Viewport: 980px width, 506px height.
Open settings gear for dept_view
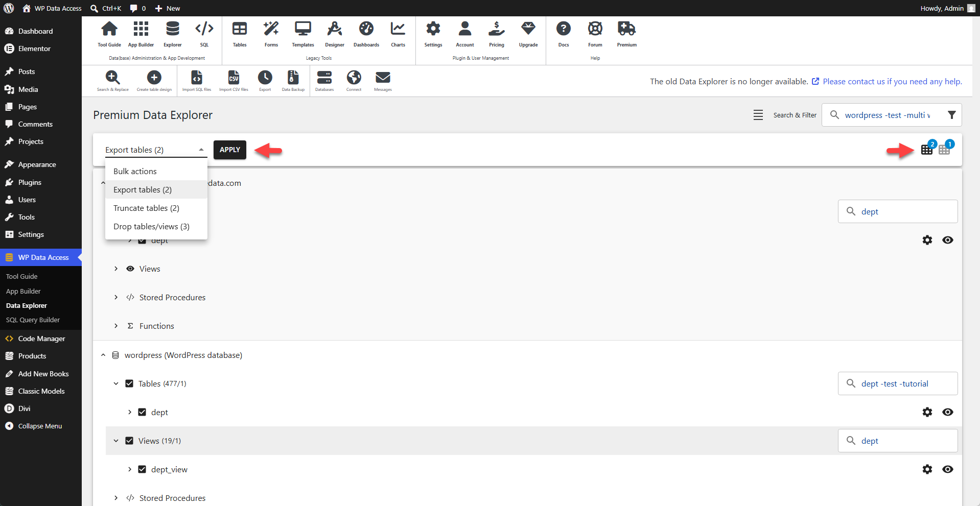tap(927, 469)
